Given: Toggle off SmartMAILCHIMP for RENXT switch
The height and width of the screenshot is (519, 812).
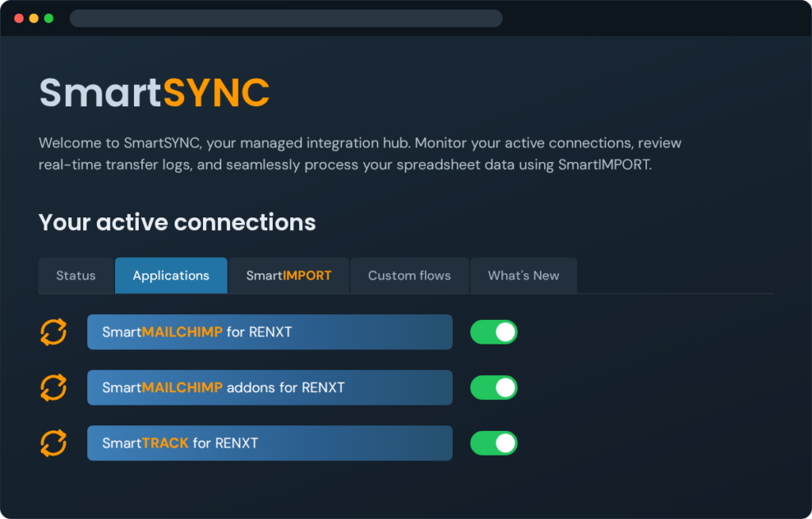Looking at the screenshot, I should (x=493, y=332).
